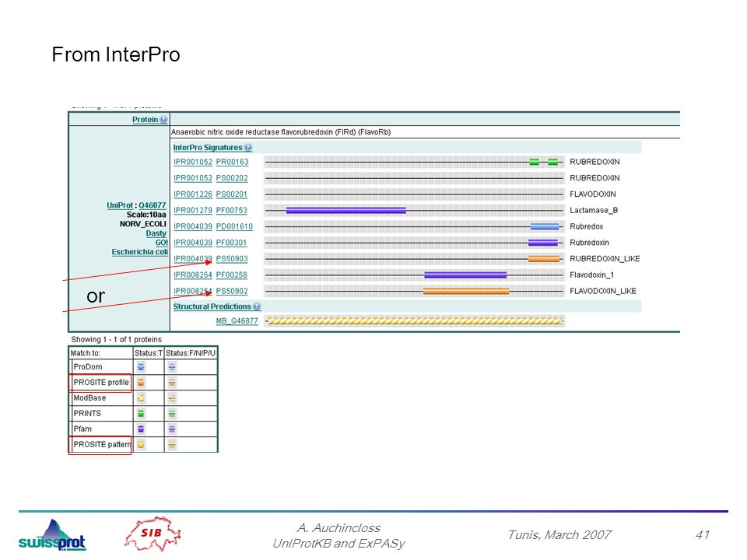Open Pfam signature PF00753

pyautogui.click(x=232, y=211)
